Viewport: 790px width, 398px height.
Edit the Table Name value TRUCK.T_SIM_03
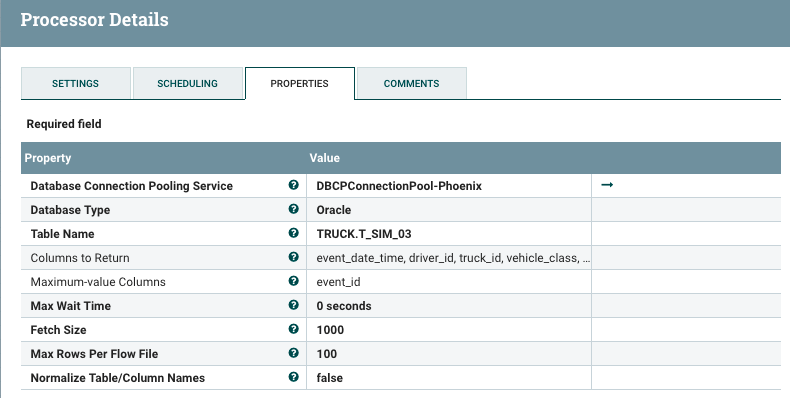(449, 234)
